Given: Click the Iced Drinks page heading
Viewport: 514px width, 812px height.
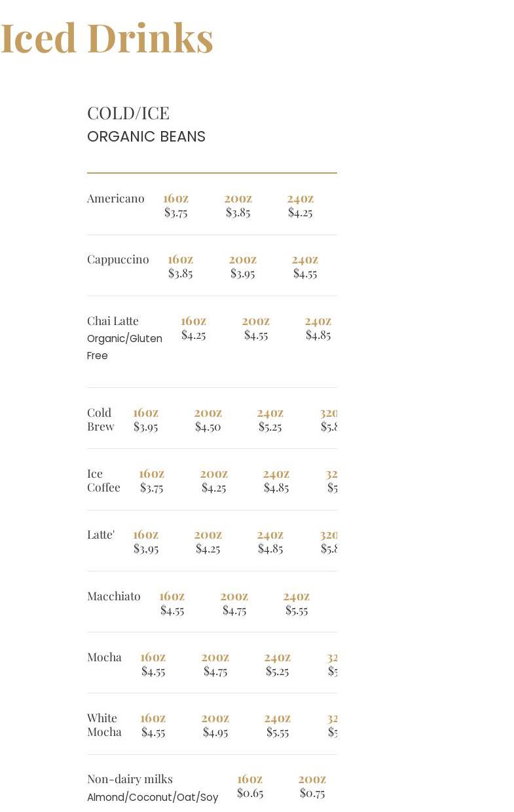Looking at the screenshot, I should (107, 38).
